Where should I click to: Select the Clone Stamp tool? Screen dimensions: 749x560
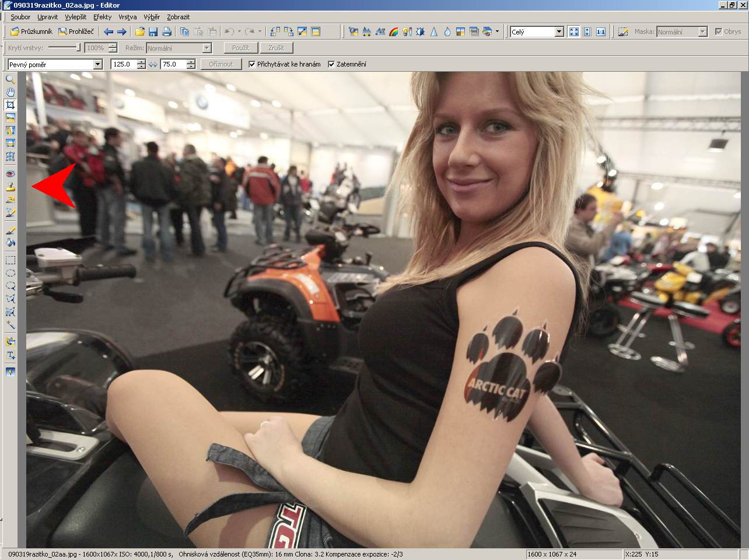[10, 187]
